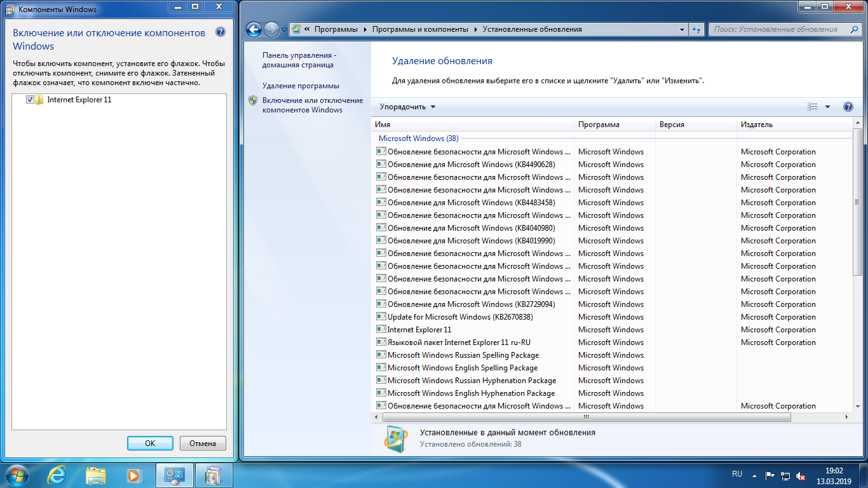The width and height of the screenshot is (868, 488).
Task: Click the Отмена button
Action: [203, 444]
